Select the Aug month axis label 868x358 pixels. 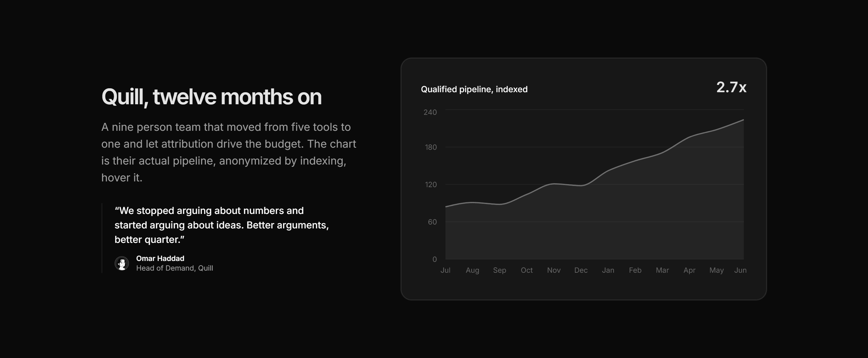(x=472, y=270)
